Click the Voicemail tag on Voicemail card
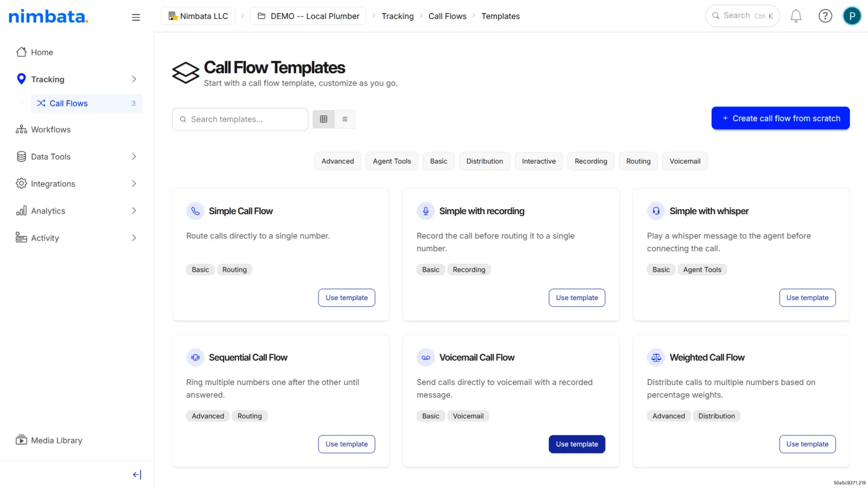868x488 pixels. [468, 416]
